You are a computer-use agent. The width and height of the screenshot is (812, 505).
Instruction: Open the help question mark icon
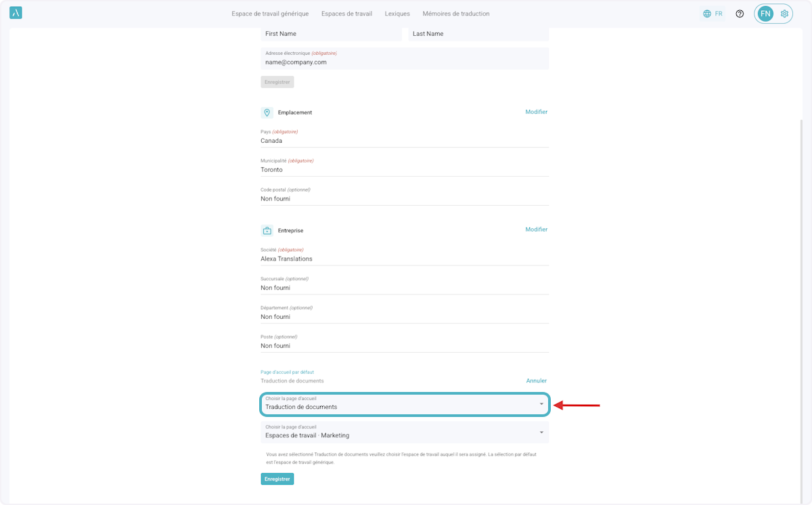[x=740, y=14]
